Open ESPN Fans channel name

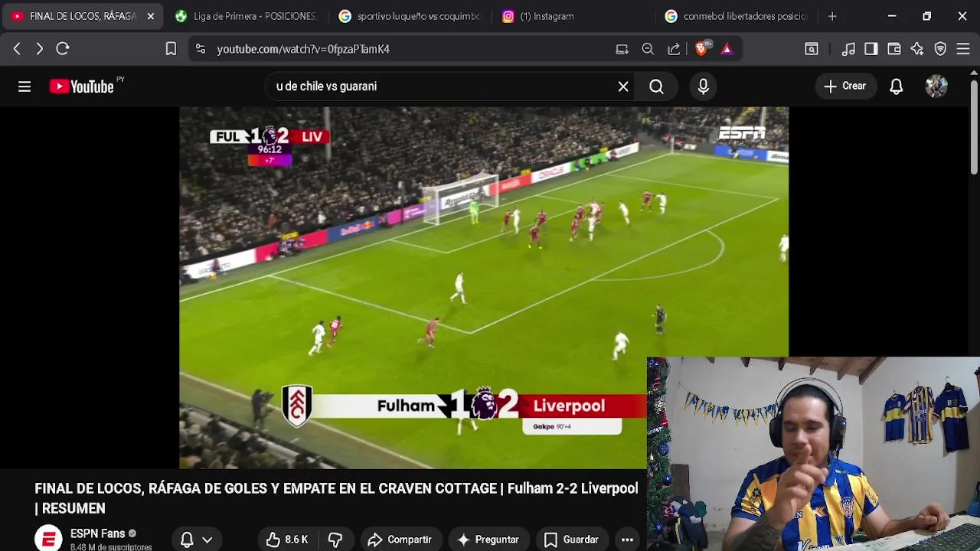point(97,533)
